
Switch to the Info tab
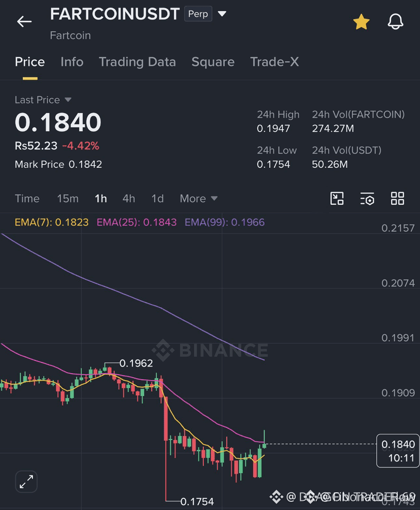(x=72, y=62)
